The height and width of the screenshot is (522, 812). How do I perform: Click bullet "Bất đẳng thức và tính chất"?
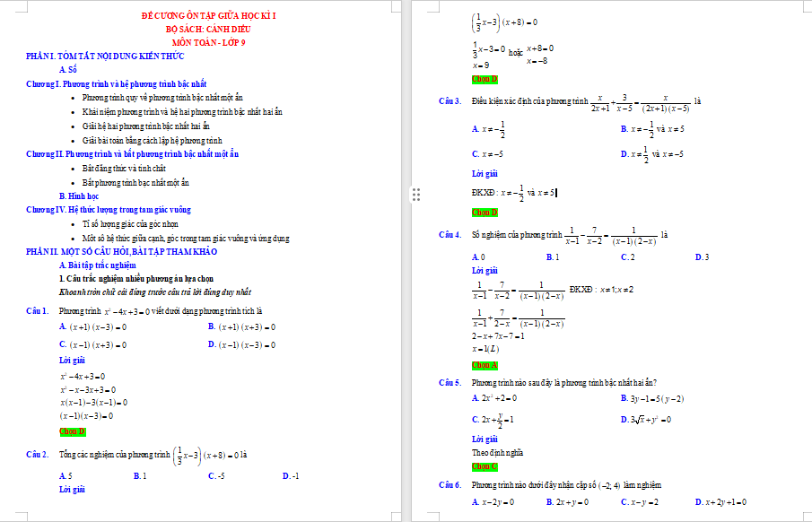coord(125,169)
